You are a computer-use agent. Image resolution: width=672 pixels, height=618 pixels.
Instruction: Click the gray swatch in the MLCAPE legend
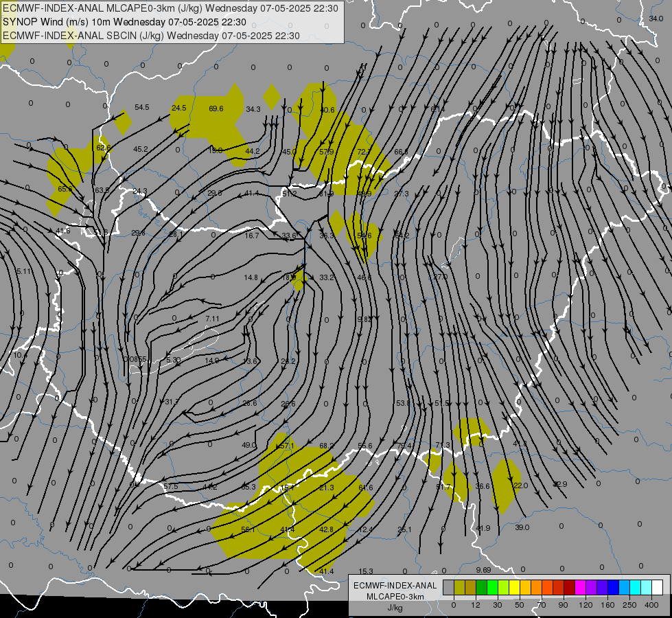click(448, 587)
